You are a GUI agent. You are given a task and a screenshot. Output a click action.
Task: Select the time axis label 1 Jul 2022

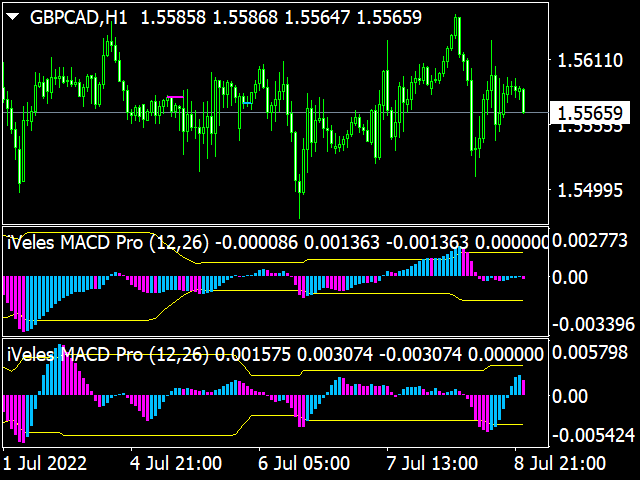(x=45, y=464)
